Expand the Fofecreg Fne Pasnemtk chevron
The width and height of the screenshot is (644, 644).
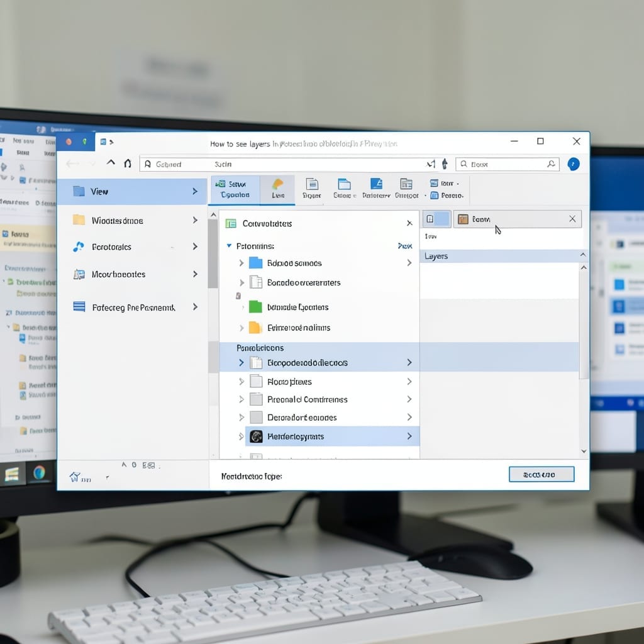195,307
